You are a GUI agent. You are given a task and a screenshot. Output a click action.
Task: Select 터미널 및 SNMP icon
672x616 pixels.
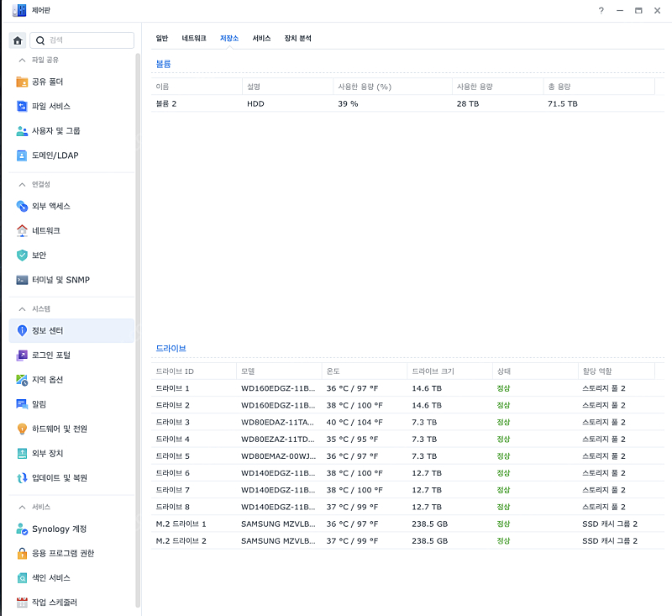[x=21, y=279]
